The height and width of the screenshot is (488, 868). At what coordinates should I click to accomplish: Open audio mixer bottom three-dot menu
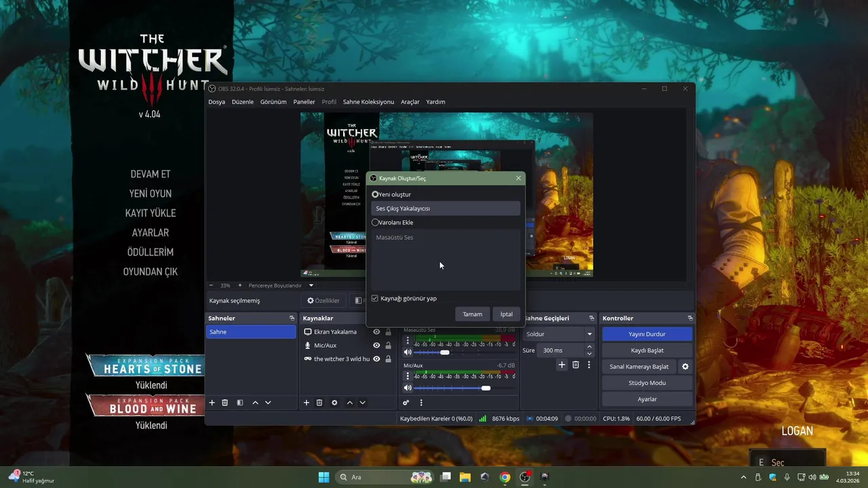point(421,403)
